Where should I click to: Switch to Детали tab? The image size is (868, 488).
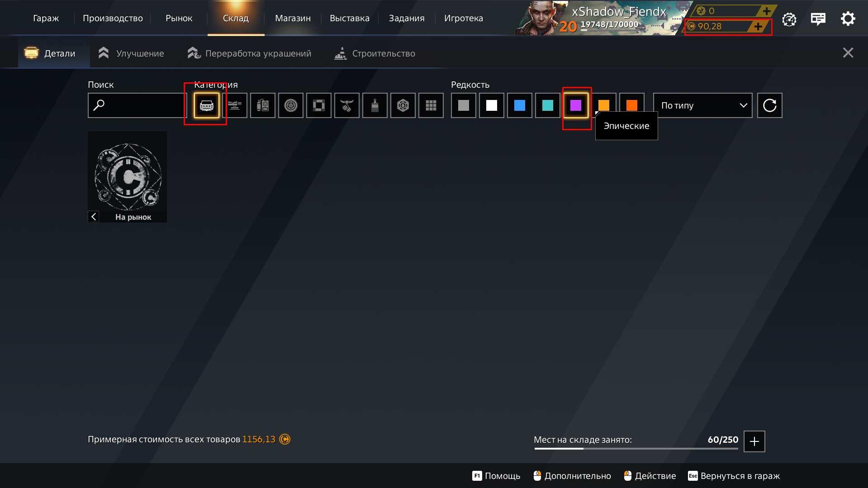[x=54, y=53]
